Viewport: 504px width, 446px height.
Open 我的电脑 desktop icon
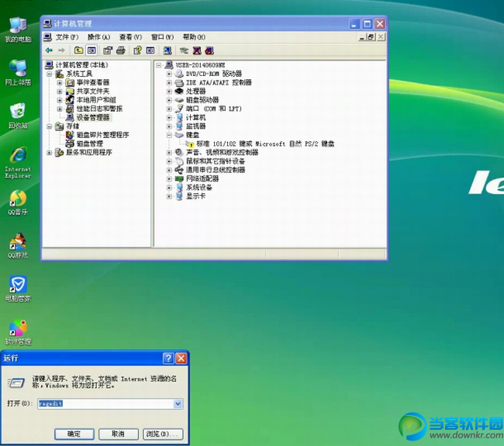[18, 30]
